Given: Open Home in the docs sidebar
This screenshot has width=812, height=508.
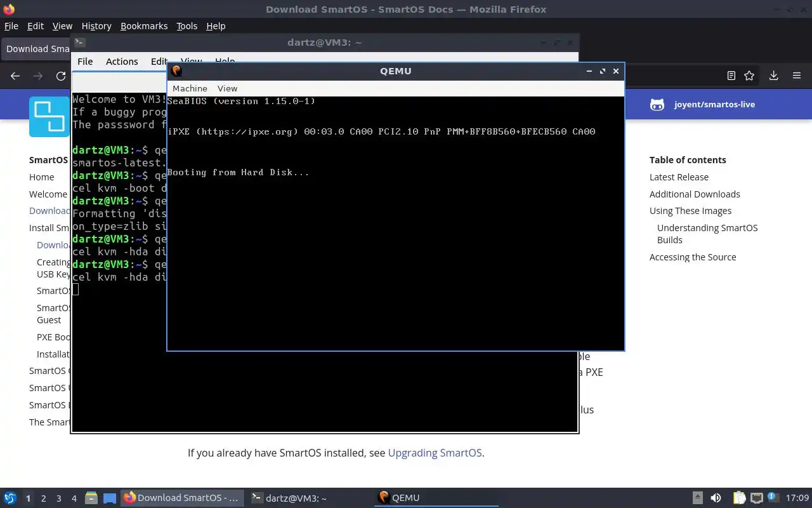Looking at the screenshot, I should click(x=41, y=177).
